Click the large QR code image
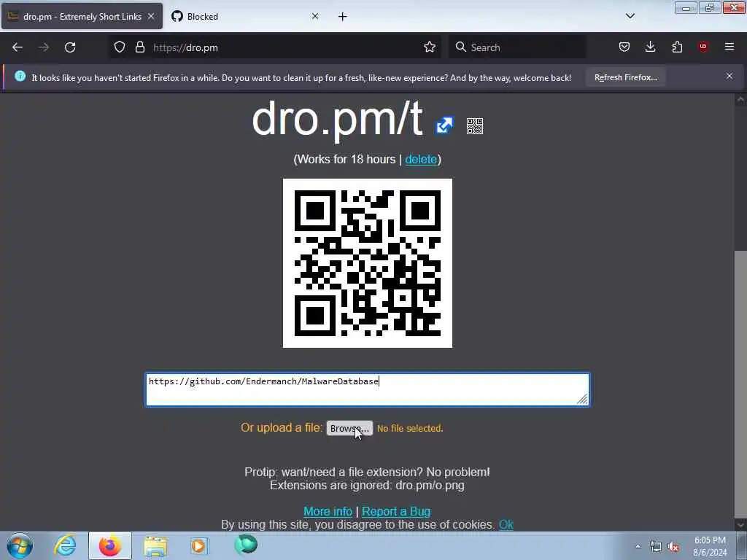This screenshot has height=560, width=747. coord(368,262)
